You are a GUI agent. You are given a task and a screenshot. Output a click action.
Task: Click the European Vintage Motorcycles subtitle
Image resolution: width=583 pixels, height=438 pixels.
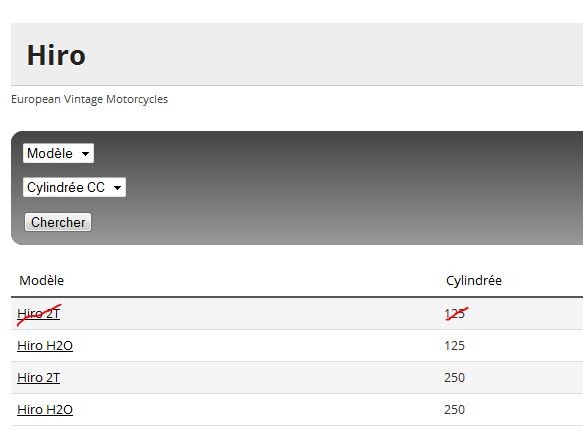[90, 99]
